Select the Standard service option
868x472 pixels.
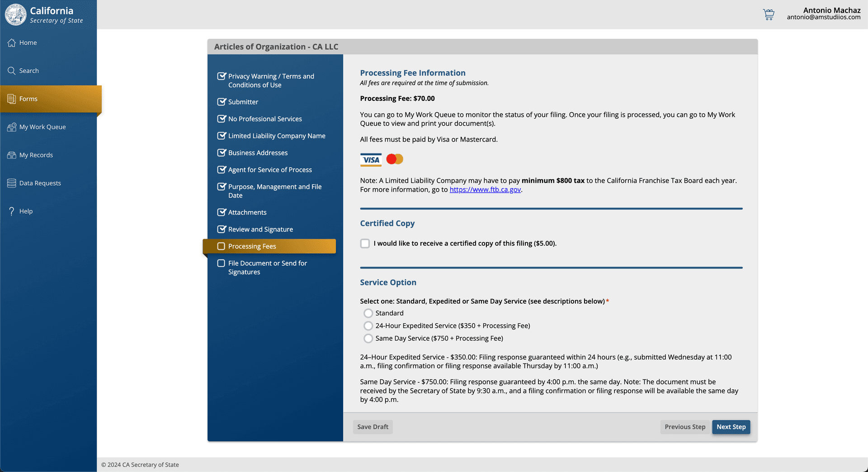pyautogui.click(x=368, y=313)
